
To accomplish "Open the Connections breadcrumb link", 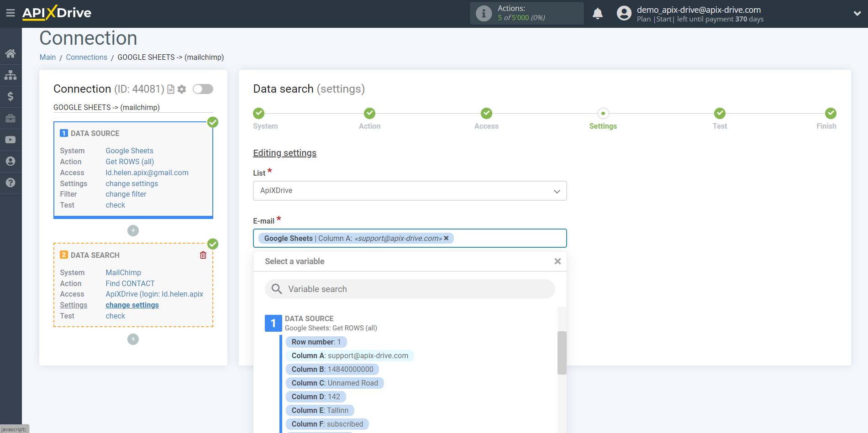I will pos(86,57).
